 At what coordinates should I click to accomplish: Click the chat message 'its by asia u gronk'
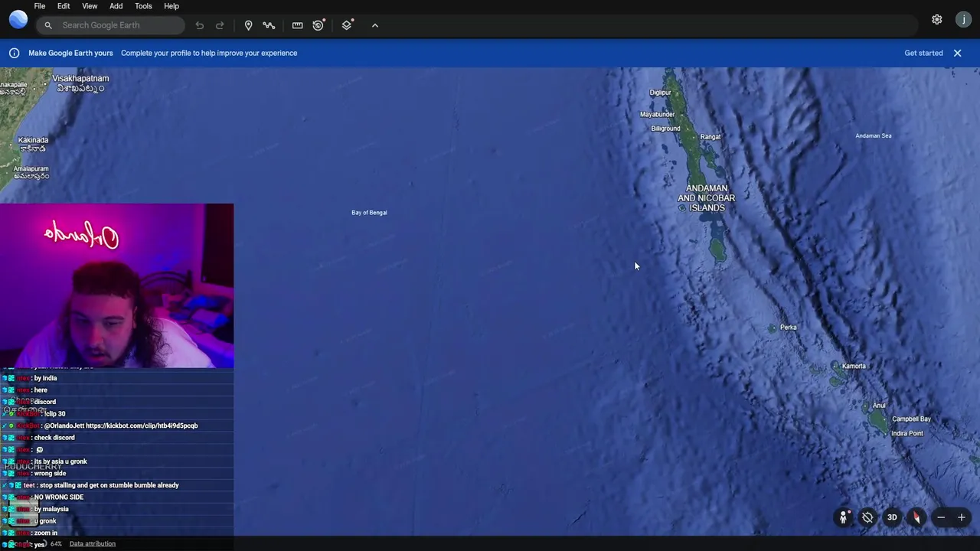(60, 461)
